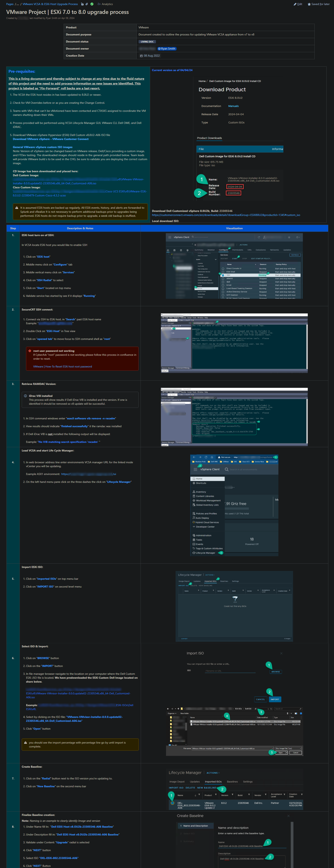Click the green verified checkmark icon
Viewport: 334px width, 868px height.
[92, 4]
